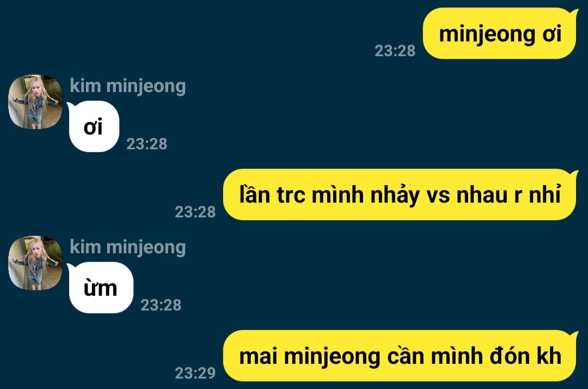Tap the 23:28 timestamp beside 'minjeong ơi'
The width and height of the screenshot is (588, 389).
click(x=395, y=51)
